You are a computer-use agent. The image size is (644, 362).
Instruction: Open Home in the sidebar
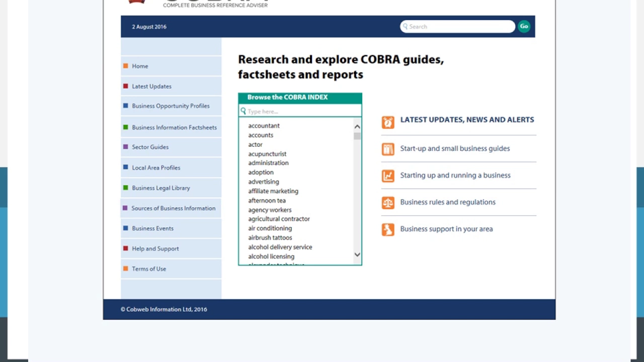point(171,66)
